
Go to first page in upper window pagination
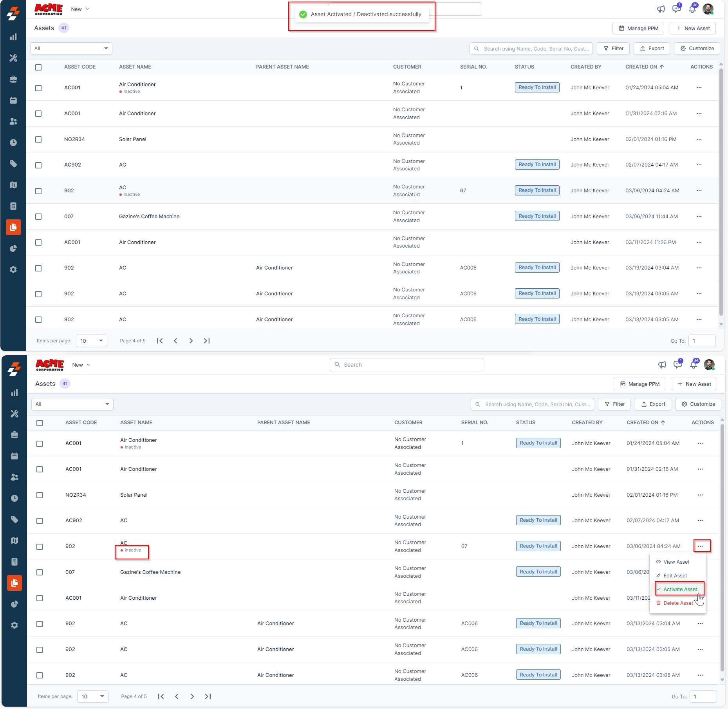click(160, 341)
